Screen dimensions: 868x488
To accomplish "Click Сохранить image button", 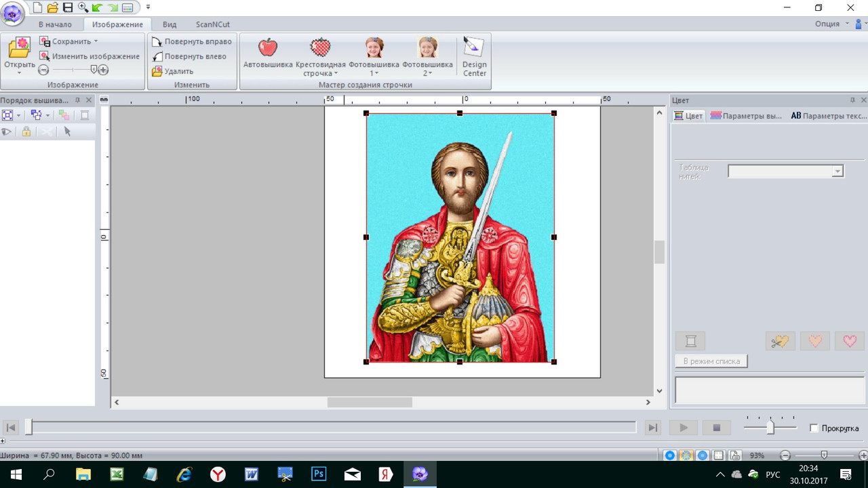I will pyautogui.click(x=66, y=41).
